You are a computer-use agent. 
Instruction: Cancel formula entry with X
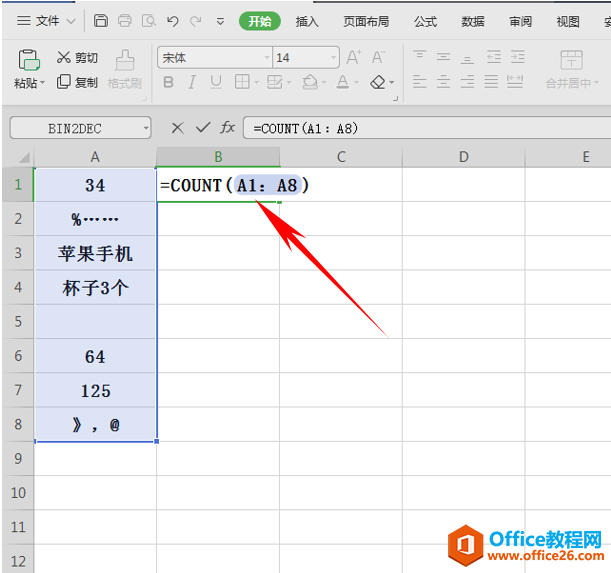click(178, 127)
